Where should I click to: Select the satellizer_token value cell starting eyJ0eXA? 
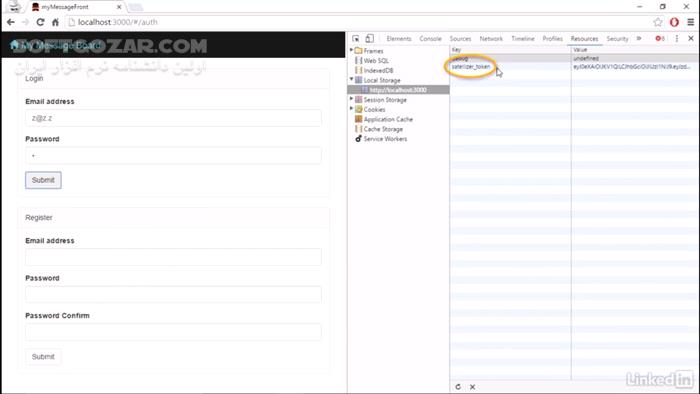point(635,66)
